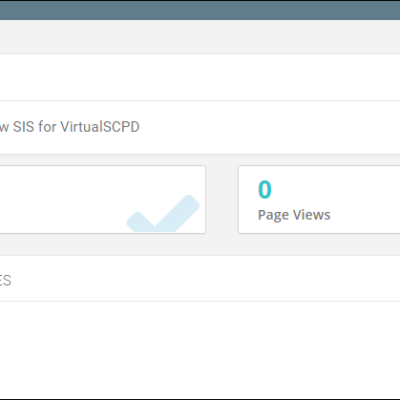
Task: Open the stat card containing the checkmark
Action: pyautogui.click(x=103, y=199)
